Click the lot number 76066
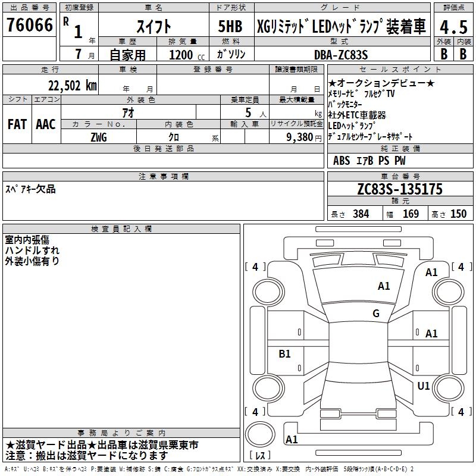This screenshot has width=476, height=476. coord(30,25)
